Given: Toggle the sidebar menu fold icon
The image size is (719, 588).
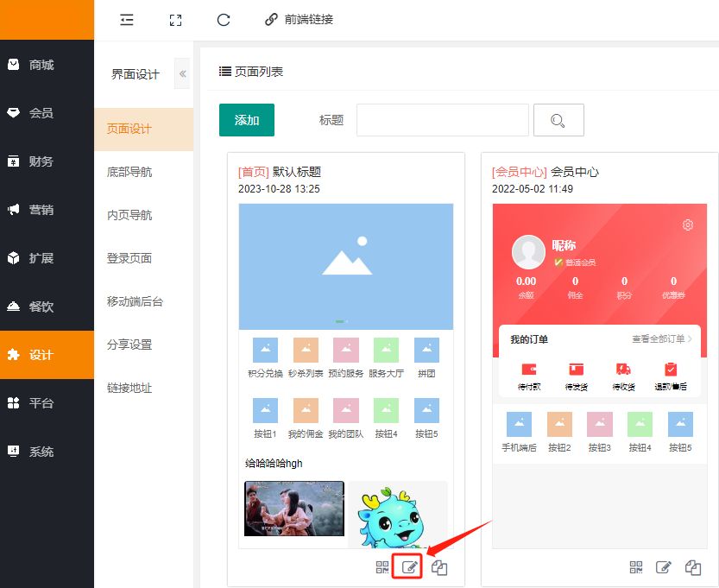Looking at the screenshot, I should 127,20.
